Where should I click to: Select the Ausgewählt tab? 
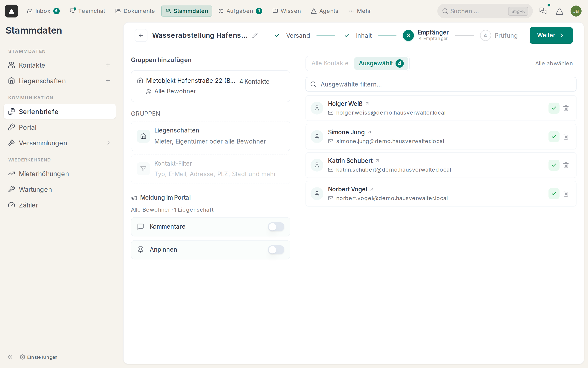[381, 63]
